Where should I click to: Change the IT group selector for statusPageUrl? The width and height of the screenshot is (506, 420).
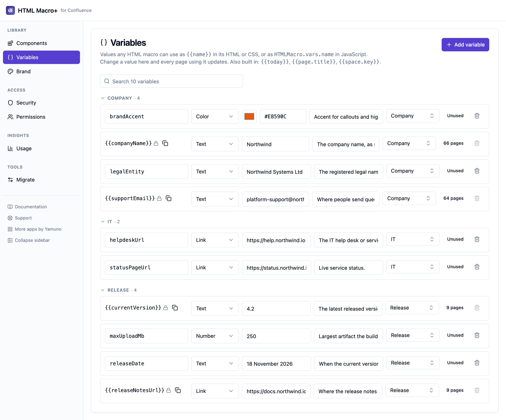[413, 267]
